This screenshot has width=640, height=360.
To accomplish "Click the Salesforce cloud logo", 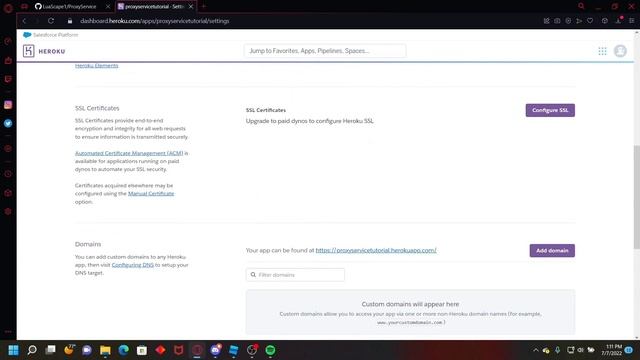I will (27, 35).
